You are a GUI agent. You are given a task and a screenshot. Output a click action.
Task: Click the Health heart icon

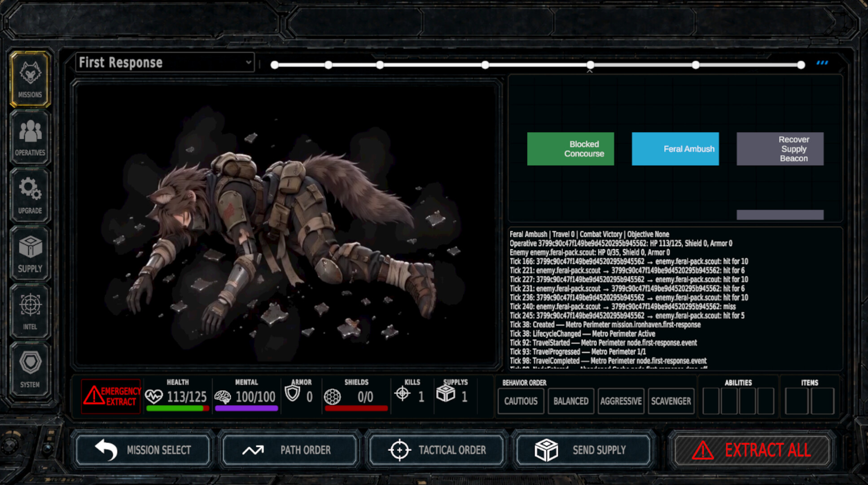[x=154, y=397]
